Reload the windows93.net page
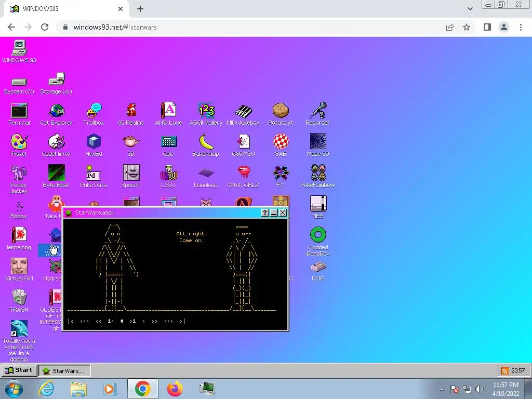This screenshot has width=532, height=399. (45, 27)
